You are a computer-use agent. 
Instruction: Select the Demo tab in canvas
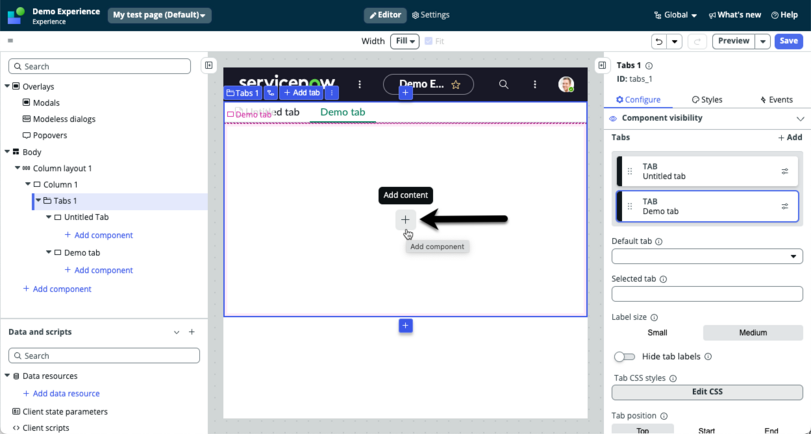(x=343, y=112)
